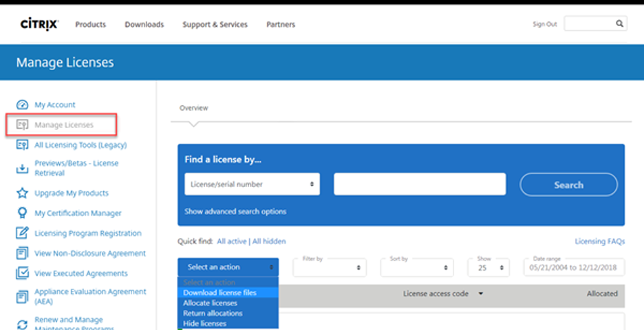The image size is (644, 330).
Task: Open the Show 25 dropdown
Action: (x=489, y=267)
